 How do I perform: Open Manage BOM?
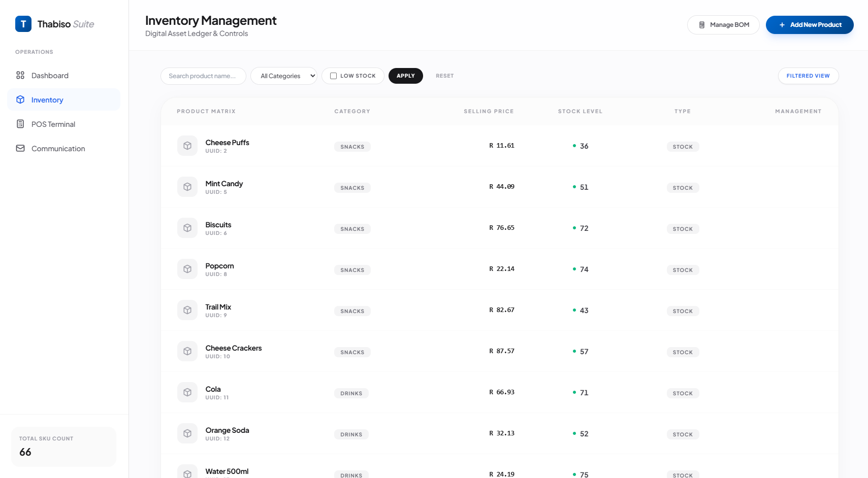(x=723, y=24)
